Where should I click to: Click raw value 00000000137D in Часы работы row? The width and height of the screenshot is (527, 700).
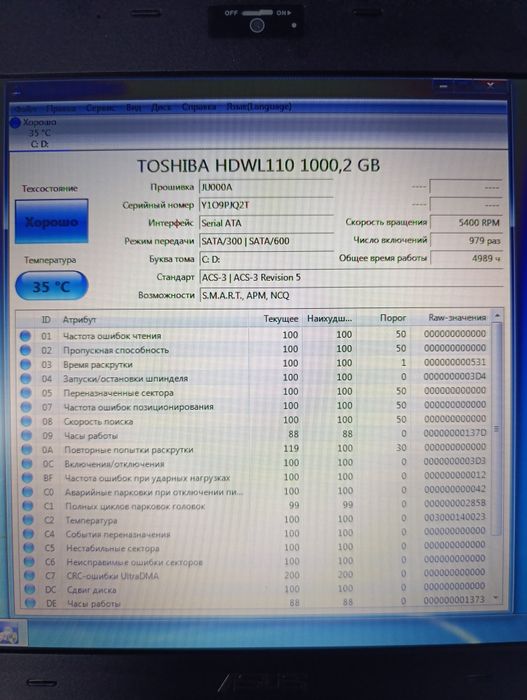click(x=455, y=433)
